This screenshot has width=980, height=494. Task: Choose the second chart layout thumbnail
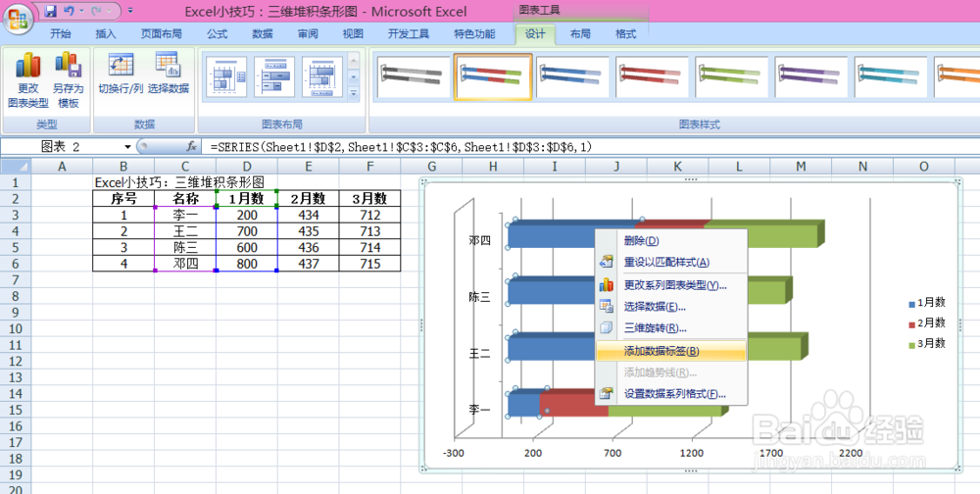[x=273, y=76]
